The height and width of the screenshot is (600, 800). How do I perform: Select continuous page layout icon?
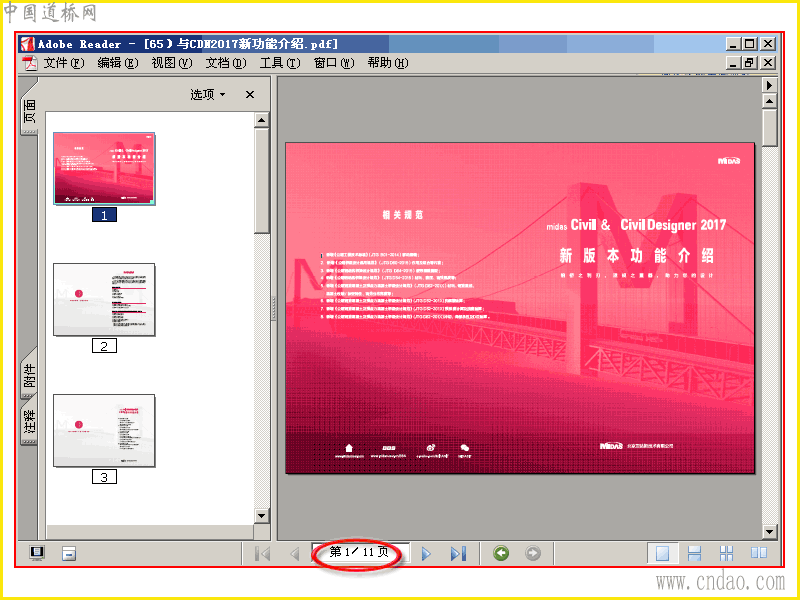(x=694, y=554)
